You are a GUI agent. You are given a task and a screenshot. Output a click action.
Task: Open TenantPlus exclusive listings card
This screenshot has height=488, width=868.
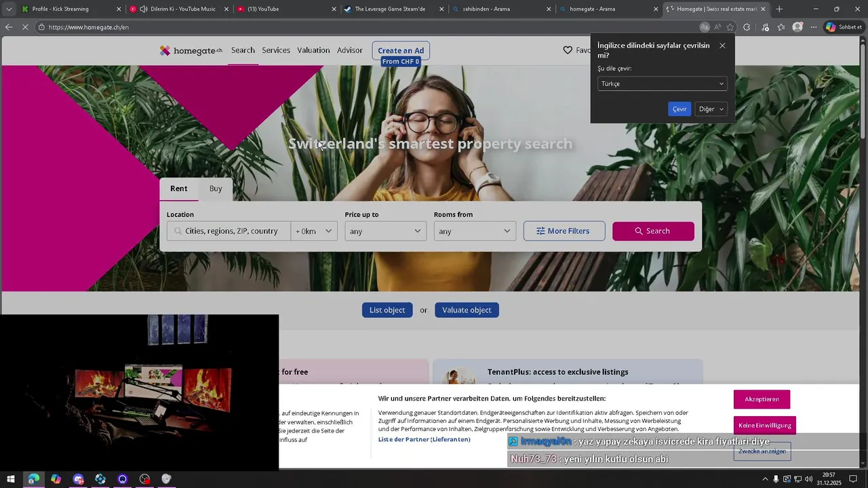coord(568,372)
